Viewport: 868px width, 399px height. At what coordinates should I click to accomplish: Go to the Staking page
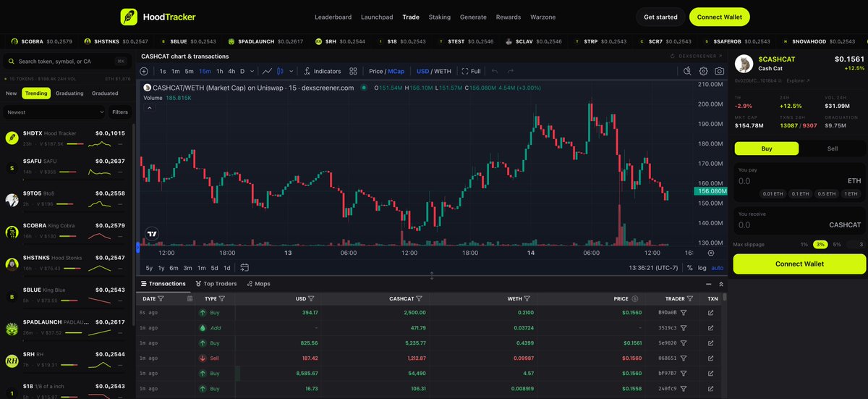[439, 17]
